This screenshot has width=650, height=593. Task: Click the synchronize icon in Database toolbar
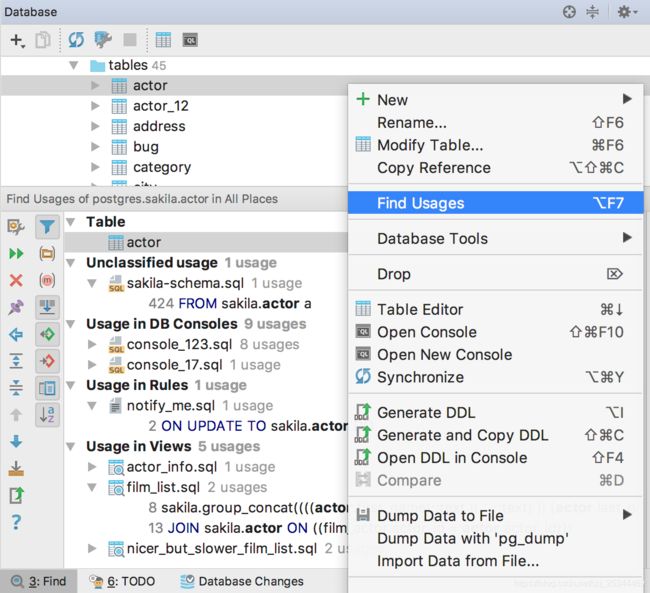(x=76, y=40)
